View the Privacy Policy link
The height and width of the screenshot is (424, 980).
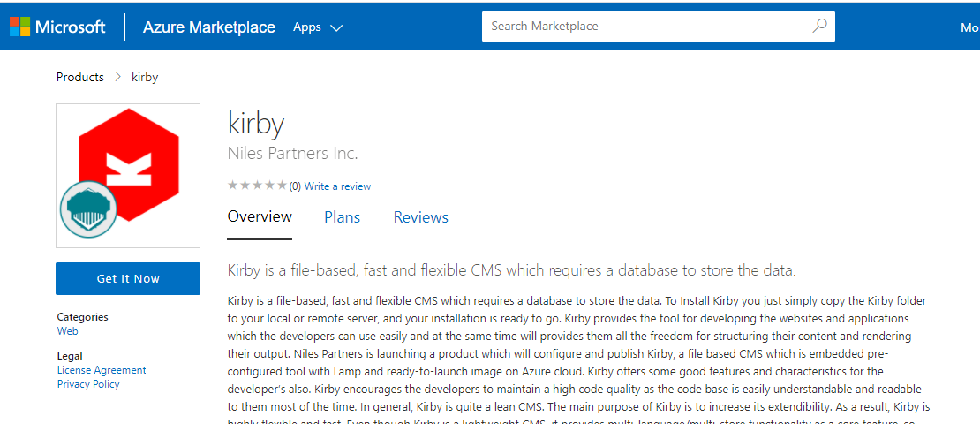(x=88, y=384)
